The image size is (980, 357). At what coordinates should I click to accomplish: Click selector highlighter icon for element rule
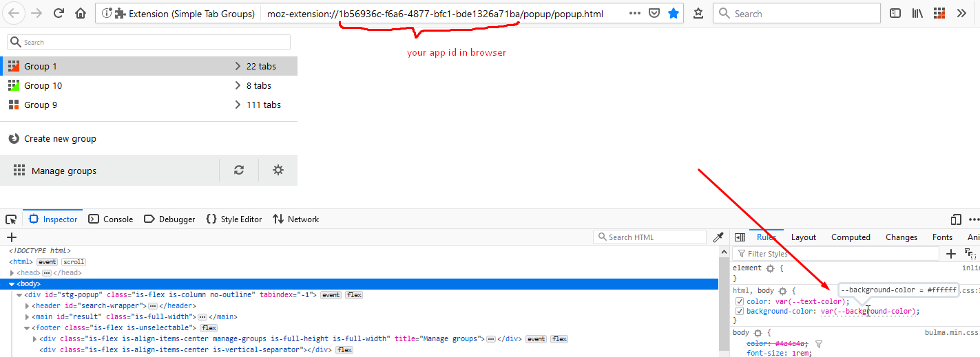[771, 268]
